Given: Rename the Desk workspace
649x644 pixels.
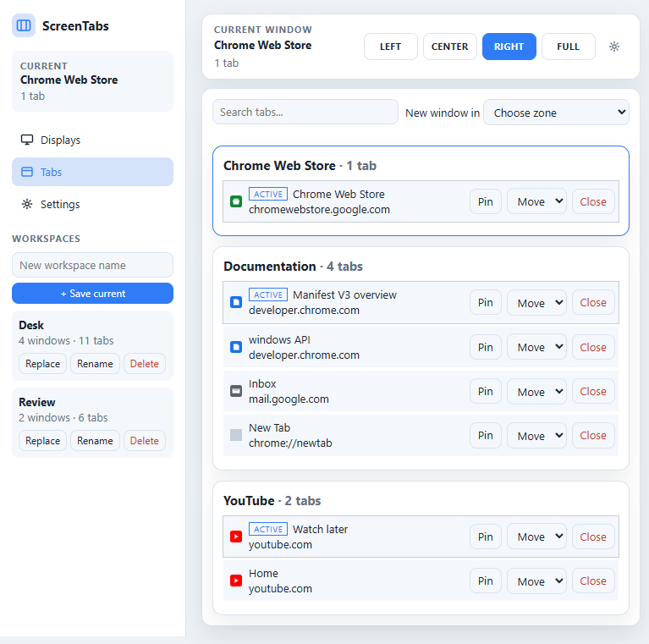Looking at the screenshot, I should [x=95, y=363].
